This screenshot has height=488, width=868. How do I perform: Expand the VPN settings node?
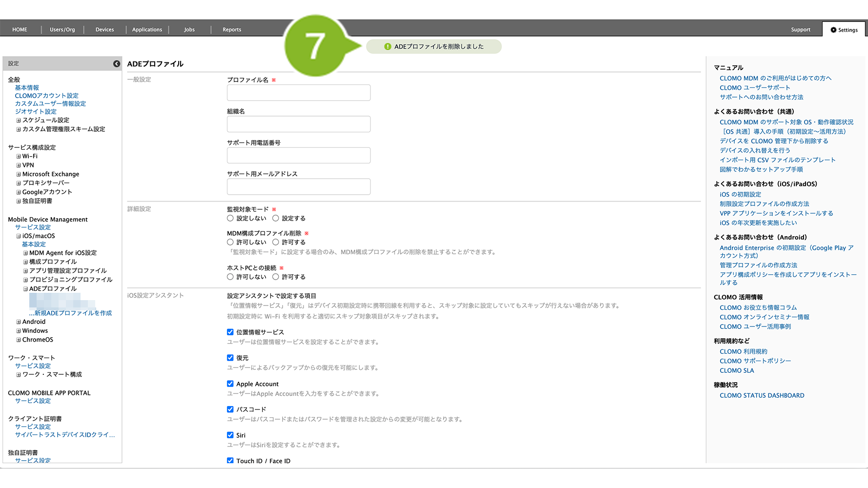click(19, 165)
